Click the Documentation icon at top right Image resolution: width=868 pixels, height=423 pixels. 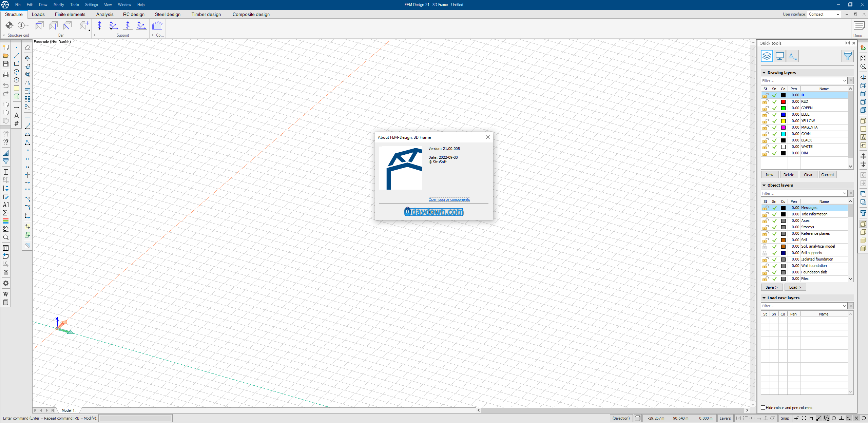859,26
